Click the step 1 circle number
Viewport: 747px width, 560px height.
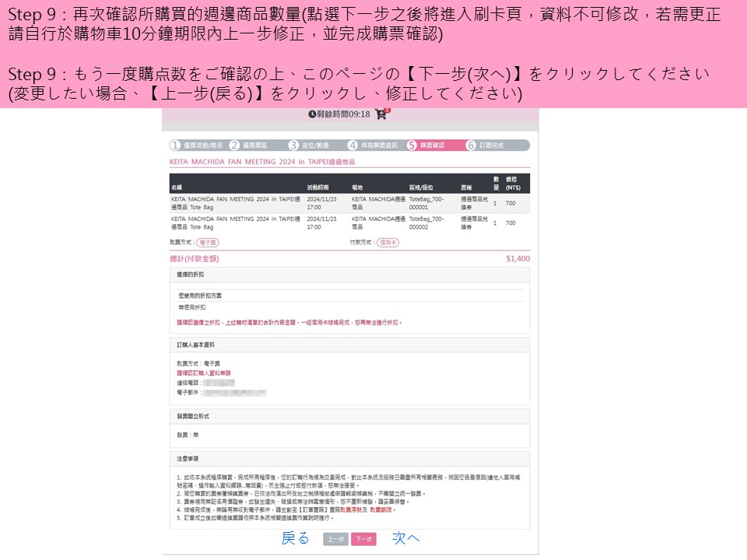coord(175,145)
